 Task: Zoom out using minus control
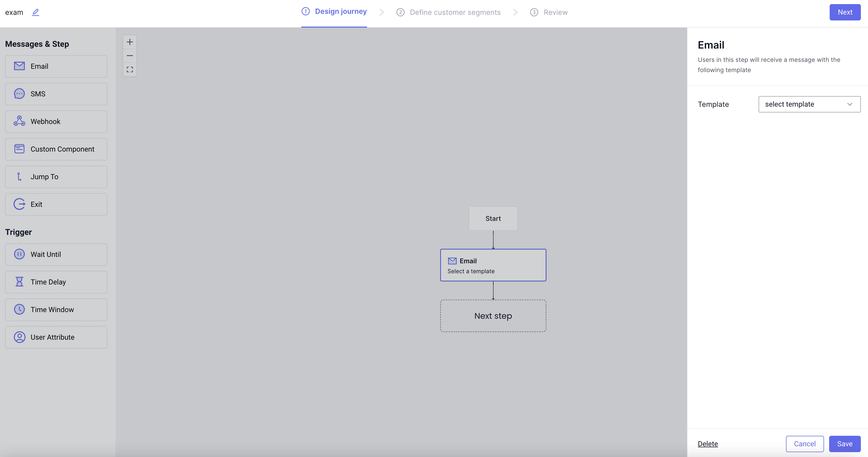(x=130, y=55)
